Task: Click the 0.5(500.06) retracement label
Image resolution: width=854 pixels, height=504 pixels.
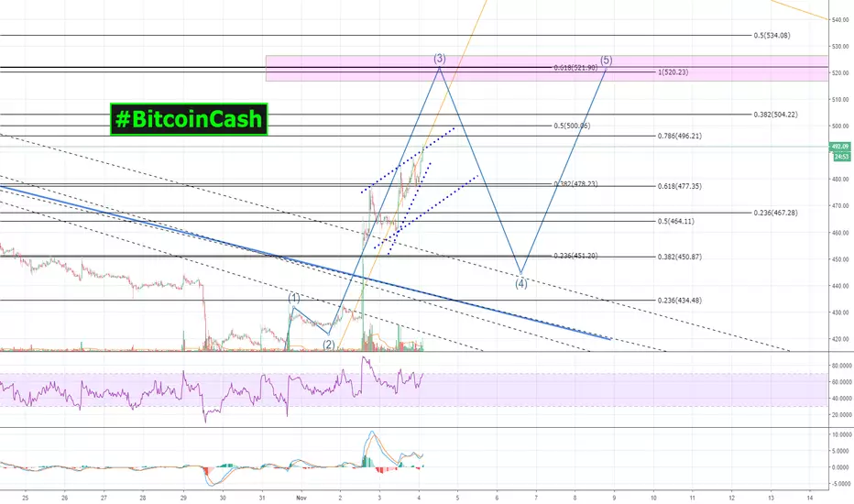Action: pos(572,126)
